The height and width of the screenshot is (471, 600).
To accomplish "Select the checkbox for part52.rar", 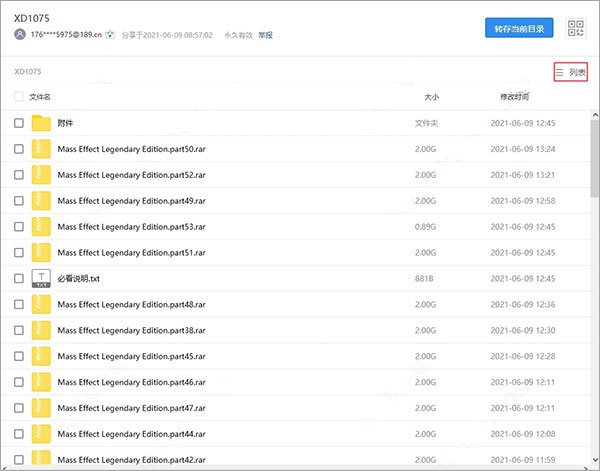I will (20, 175).
